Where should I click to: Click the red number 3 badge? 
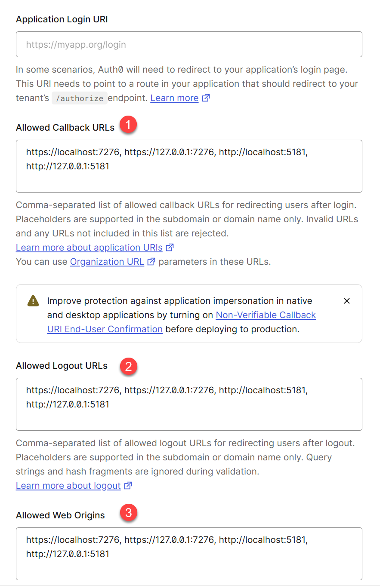(x=128, y=513)
